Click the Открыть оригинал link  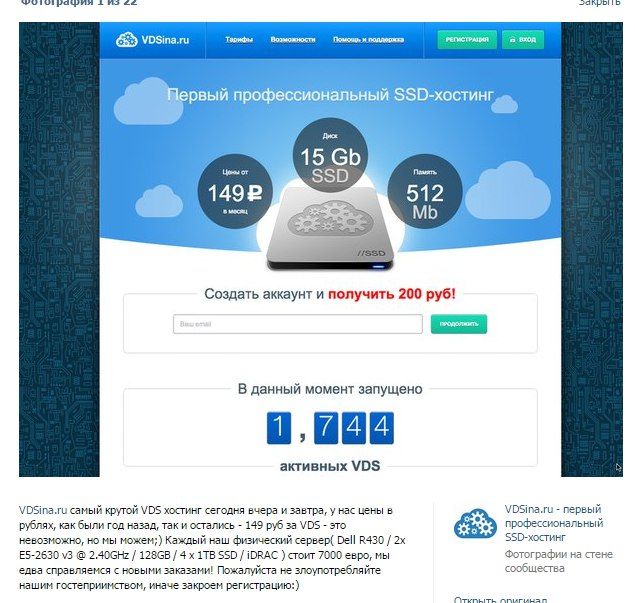[x=501, y=599]
